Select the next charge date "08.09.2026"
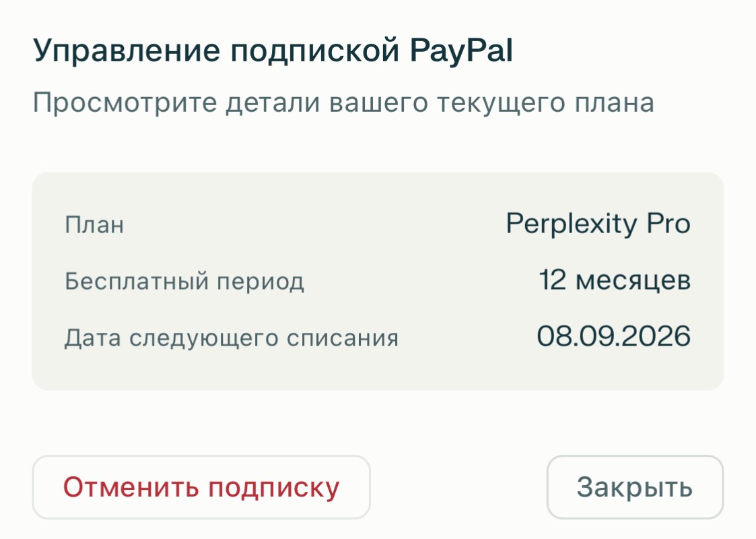This screenshot has width=756, height=539. tap(613, 336)
